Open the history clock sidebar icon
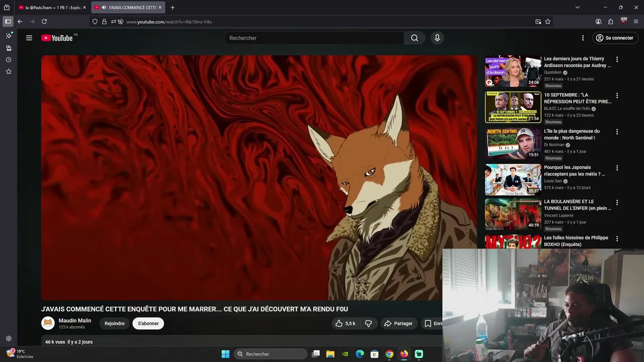This screenshot has height=362, width=644. pos(9,60)
